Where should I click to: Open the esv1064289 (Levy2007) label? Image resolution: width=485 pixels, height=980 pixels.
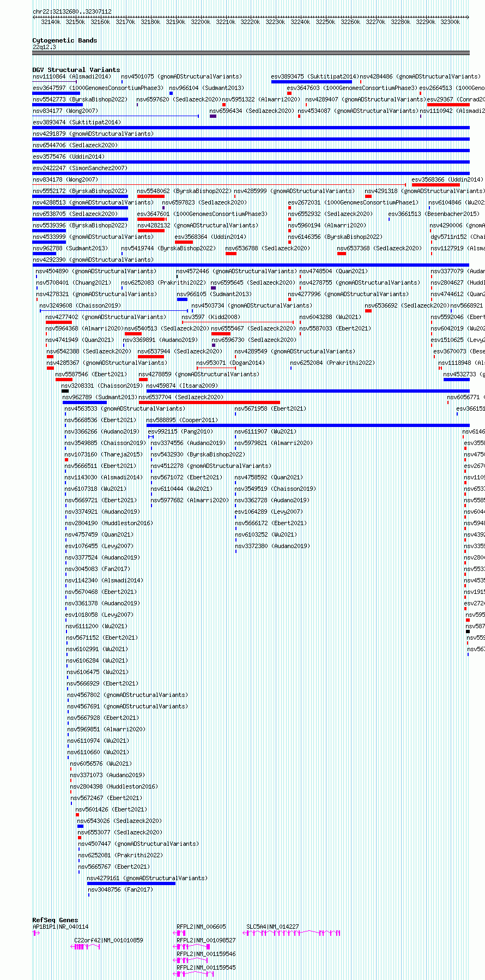pos(269,512)
